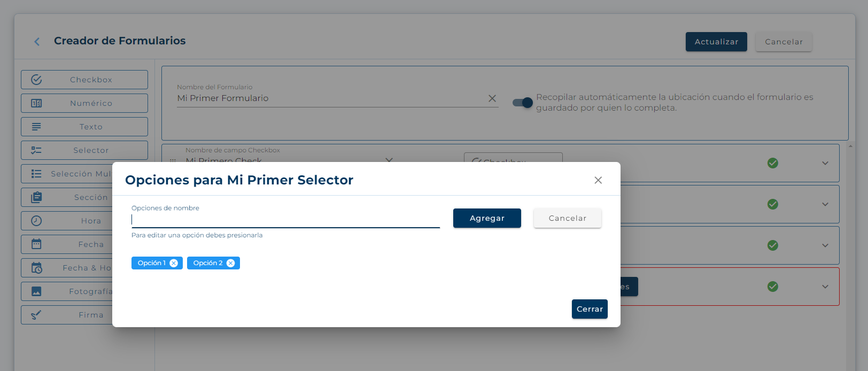
Task: Toggle automatic location collection switch
Action: tap(523, 103)
